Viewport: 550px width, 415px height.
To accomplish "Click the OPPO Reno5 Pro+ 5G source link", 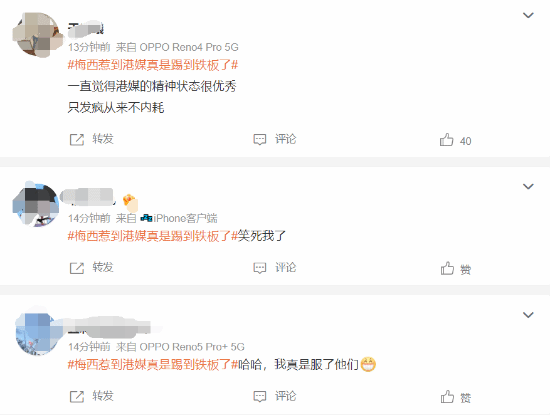I will click(192, 347).
